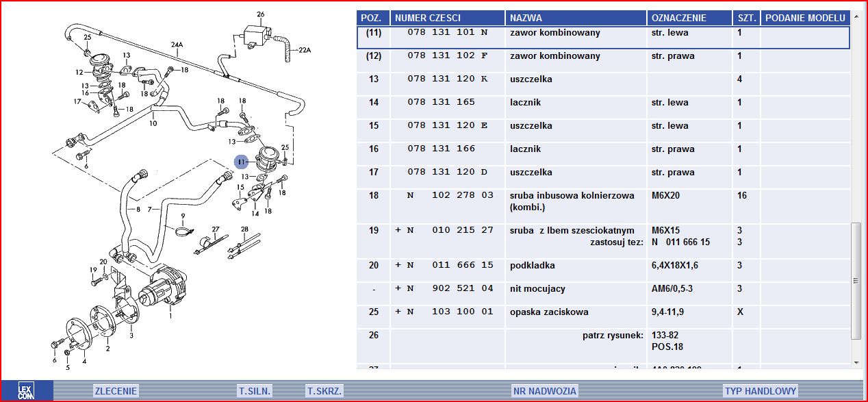Open the NR NADWOZIA status field
The width and height of the screenshot is (868, 402).
coord(545,391)
